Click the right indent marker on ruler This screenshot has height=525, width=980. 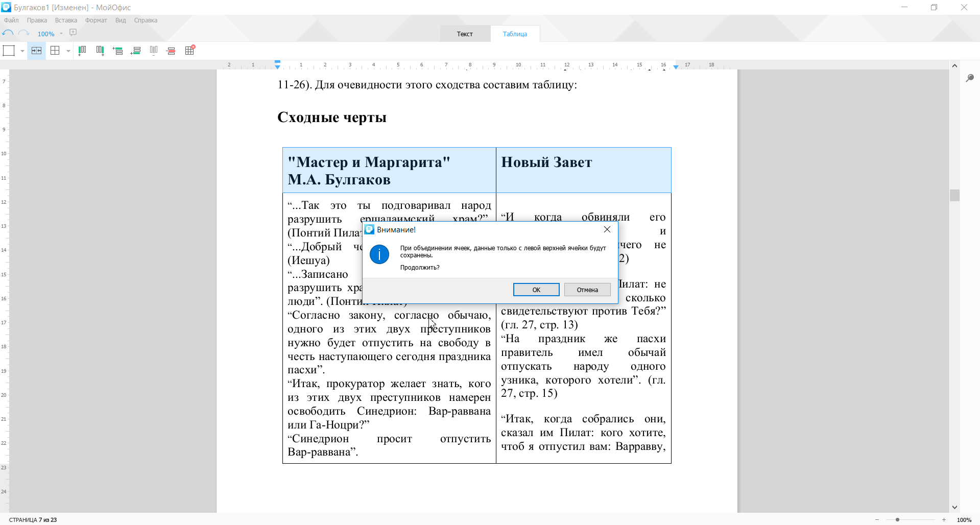coord(676,66)
